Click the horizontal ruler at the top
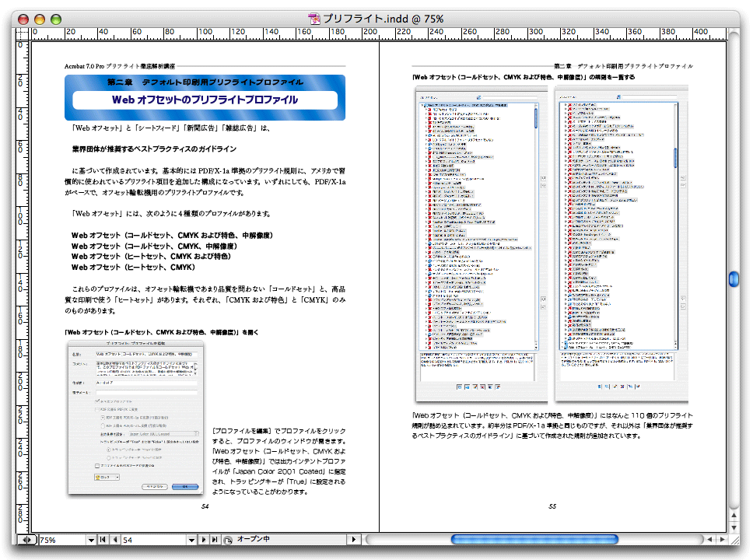753x560 pixels. (x=378, y=33)
